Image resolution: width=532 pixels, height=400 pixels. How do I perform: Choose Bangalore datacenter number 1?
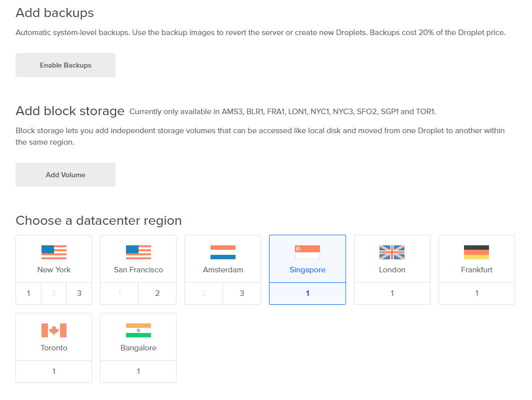[138, 371]
